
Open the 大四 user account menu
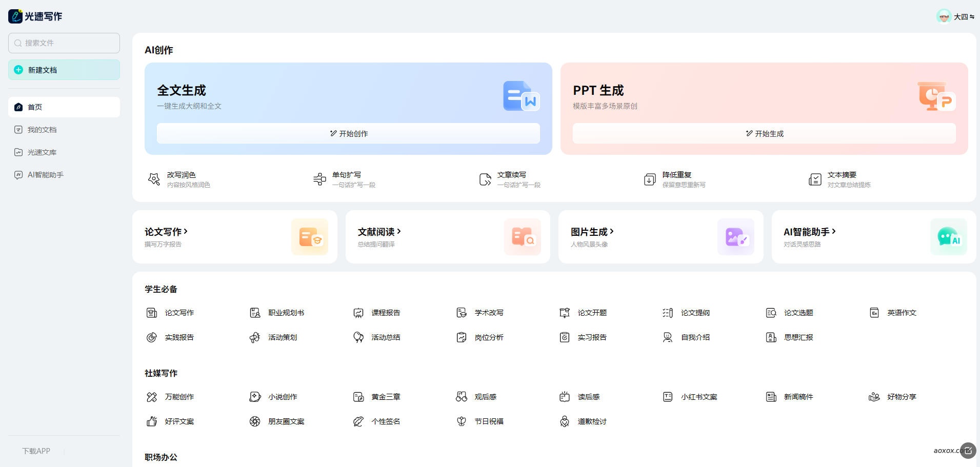(955, 16)
